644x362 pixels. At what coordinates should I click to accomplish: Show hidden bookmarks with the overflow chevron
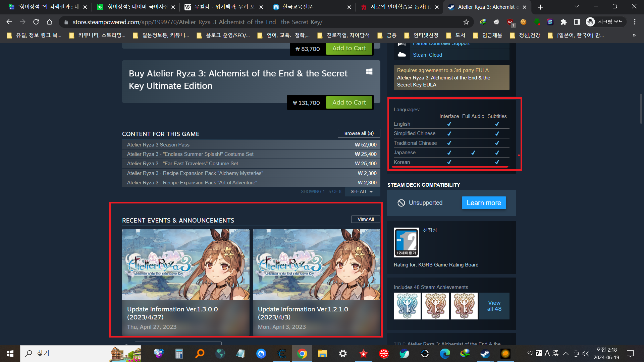pos(634,35)
